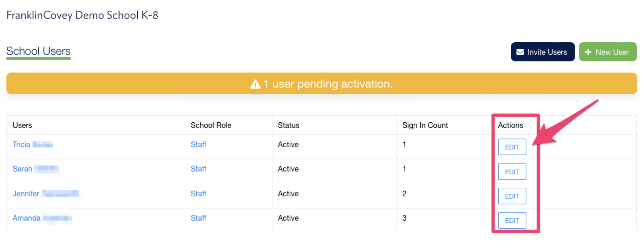Click the Status column header
Image resolution: width=644 pixels, height=246 pixels.
[x=288, y=125]
